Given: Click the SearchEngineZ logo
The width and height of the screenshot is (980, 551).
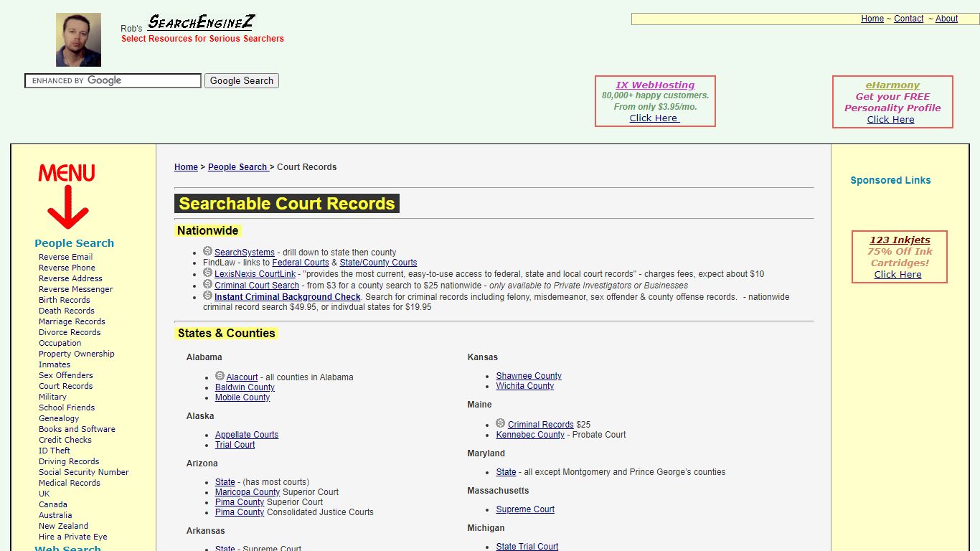Looking at the screenshot, I should [x=201, y=22].
